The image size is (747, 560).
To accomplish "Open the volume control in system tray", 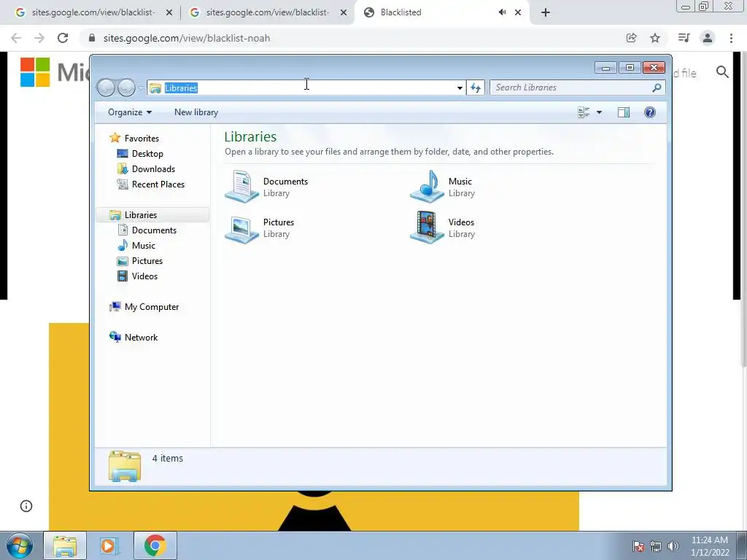I will pyautogui.click(x=673, y=546).
